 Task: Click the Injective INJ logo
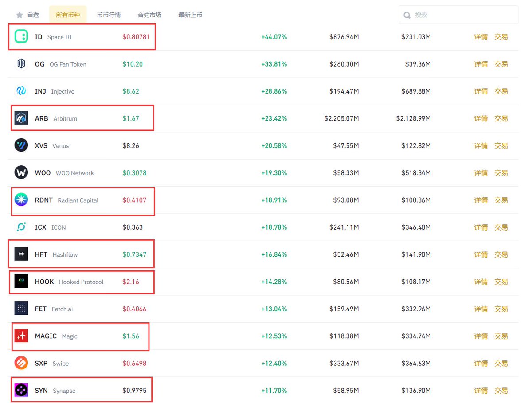pyautogui.click(x=21, y=91)
